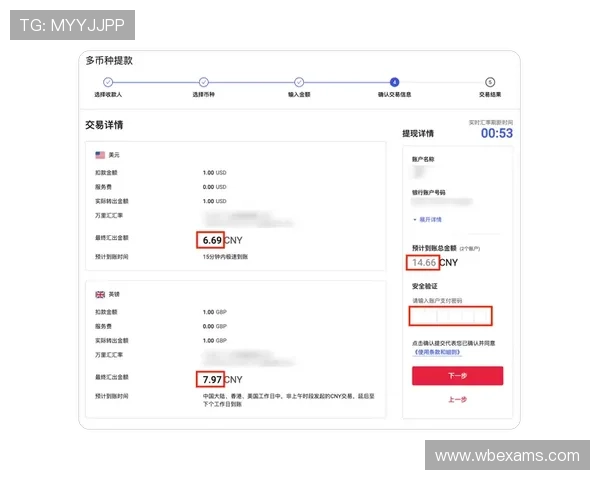Click the 安全验证 label
This screenshot has width=600, height=480.
point(425,286)
